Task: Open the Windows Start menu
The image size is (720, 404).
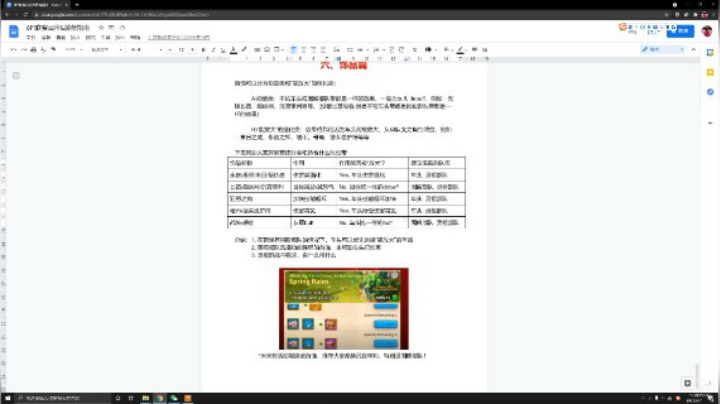Action: point(7,398)
